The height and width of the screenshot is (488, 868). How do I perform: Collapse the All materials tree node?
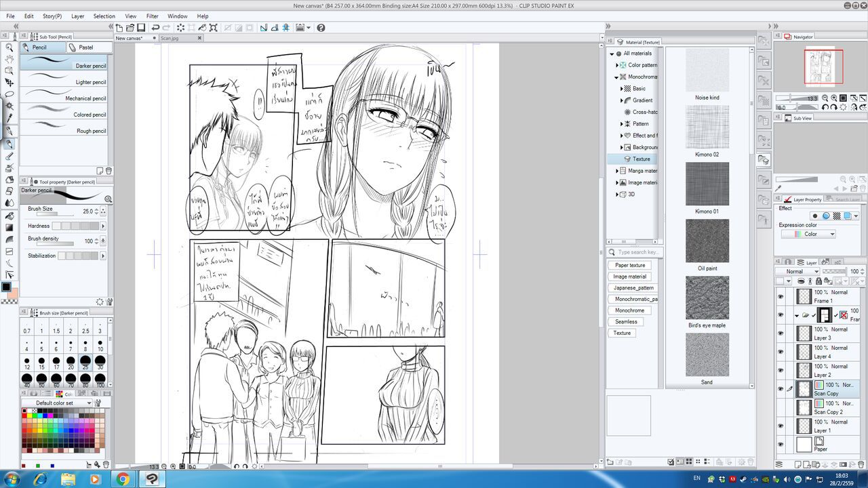[612, 54]
